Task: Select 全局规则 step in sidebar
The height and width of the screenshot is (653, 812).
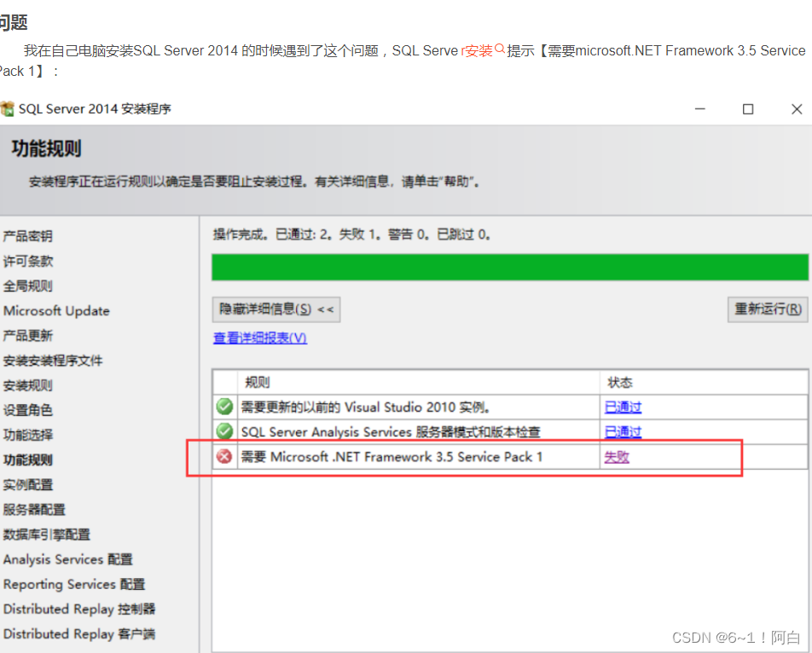Action: click(28, 286)
